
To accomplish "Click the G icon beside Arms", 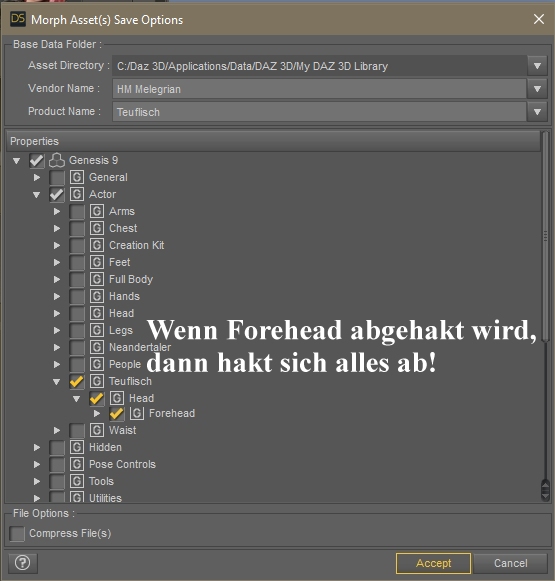I will coord(97,211).
